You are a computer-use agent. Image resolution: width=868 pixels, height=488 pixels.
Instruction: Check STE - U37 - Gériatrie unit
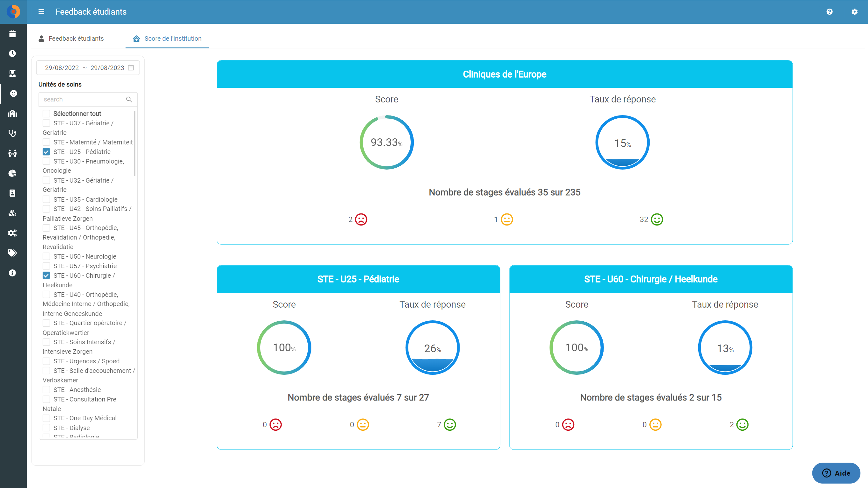tap(46, 123)
